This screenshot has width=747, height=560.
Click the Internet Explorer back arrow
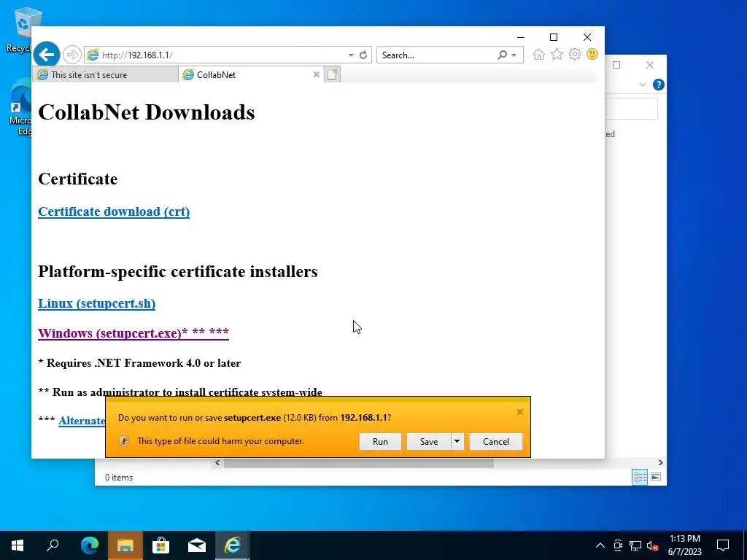(x=47, y=55)
